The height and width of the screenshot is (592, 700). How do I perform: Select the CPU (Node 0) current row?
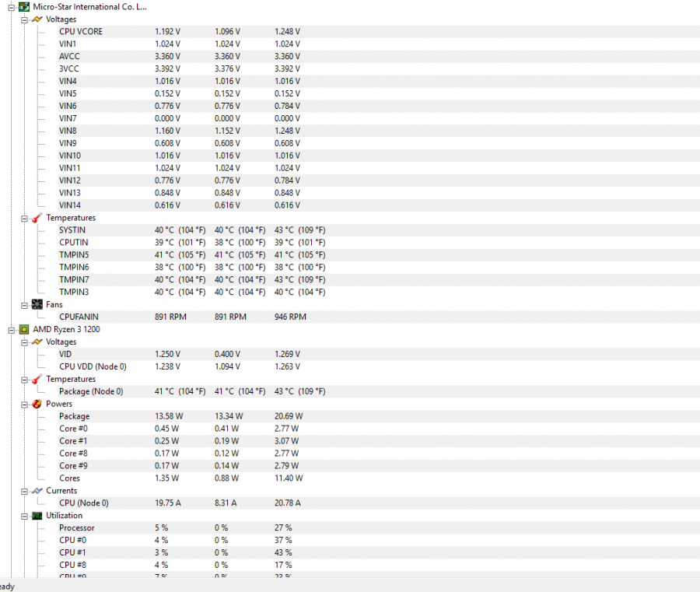[379, 503]
